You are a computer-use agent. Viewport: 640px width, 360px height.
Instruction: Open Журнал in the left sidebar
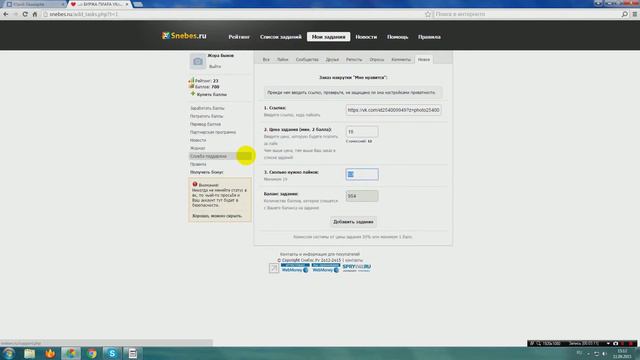pyautogui.click(x=198, y=148)
